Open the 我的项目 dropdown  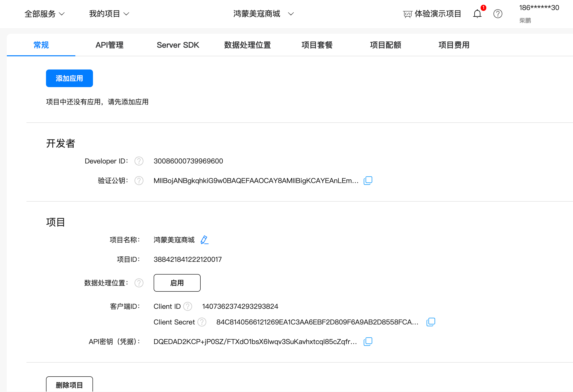point(109,14)
